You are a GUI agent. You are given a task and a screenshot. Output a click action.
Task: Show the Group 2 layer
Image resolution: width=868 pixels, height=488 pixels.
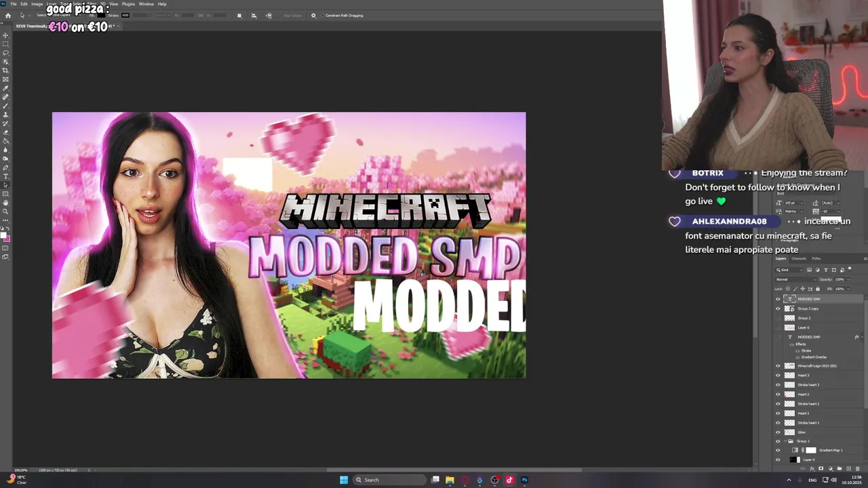(x=778, y=318)
